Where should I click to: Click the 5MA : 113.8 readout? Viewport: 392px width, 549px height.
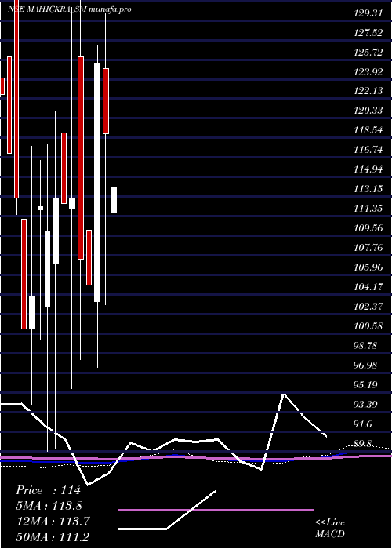(x=49, y=506)
